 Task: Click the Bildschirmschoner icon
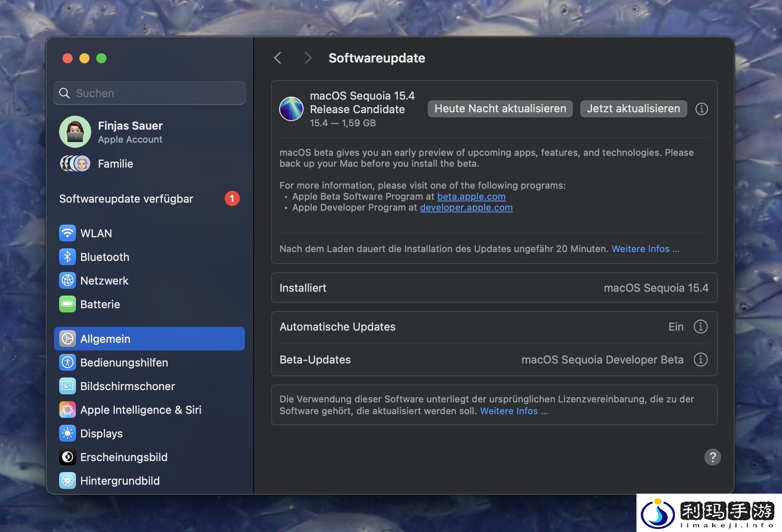[68, 386]
